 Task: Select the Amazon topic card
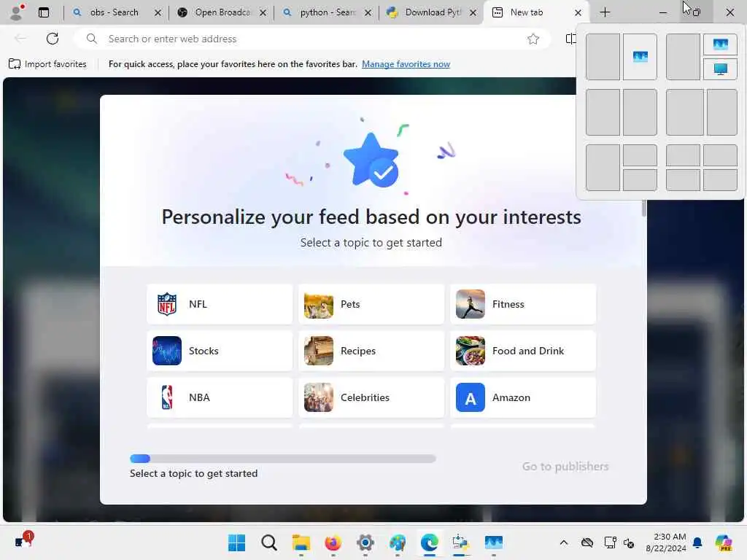pos(523,397)
